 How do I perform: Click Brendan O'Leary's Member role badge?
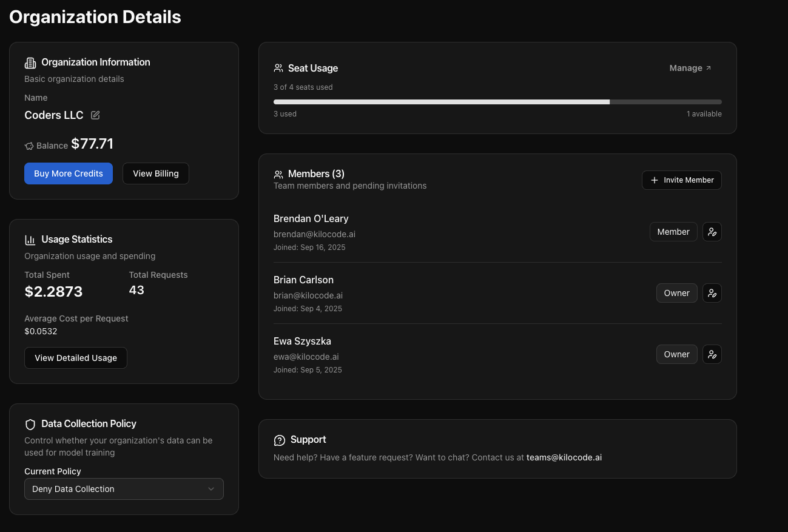673,232
